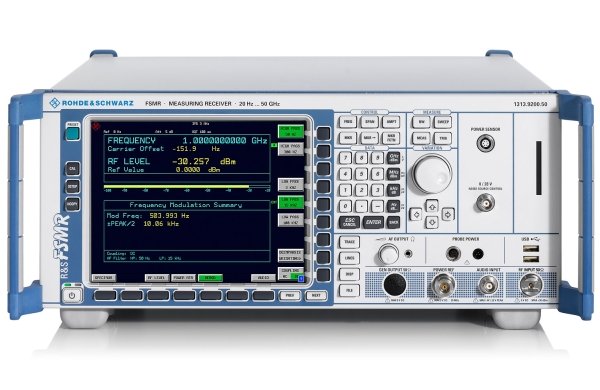Click the noise source control BNC connector
Screen dimensions: 600x390
485,203
